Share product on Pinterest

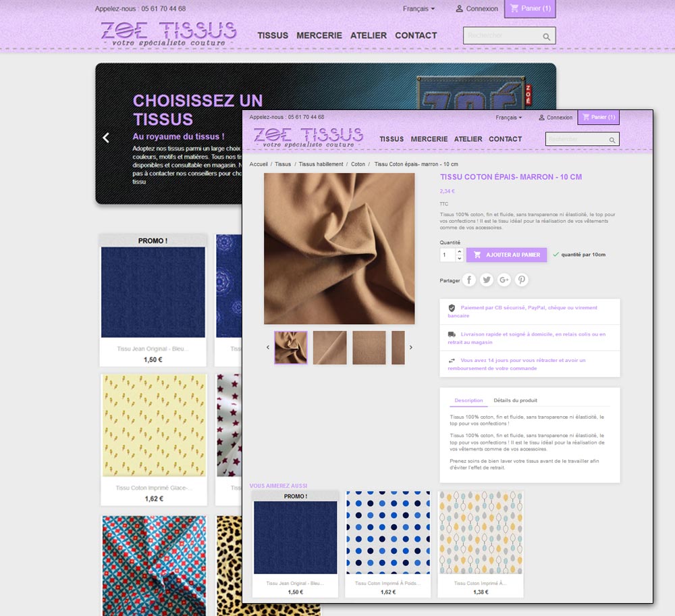[521, 280]
